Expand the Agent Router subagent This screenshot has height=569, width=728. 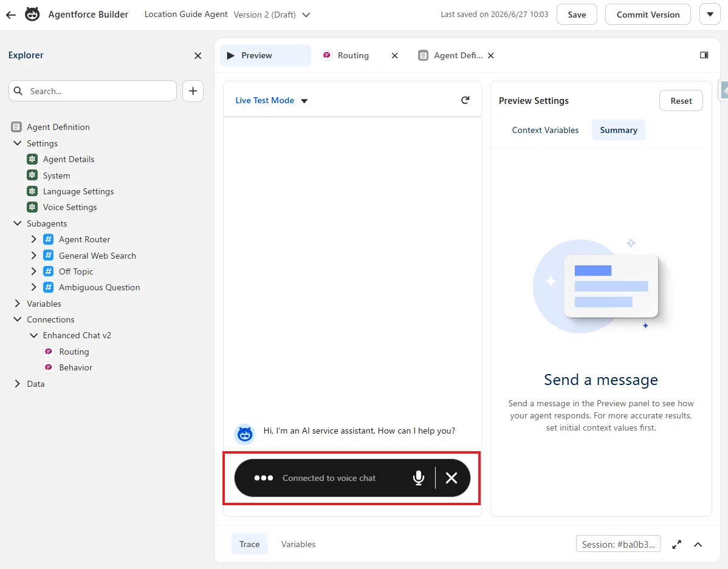pyautogui.click(x=33, y=239)
